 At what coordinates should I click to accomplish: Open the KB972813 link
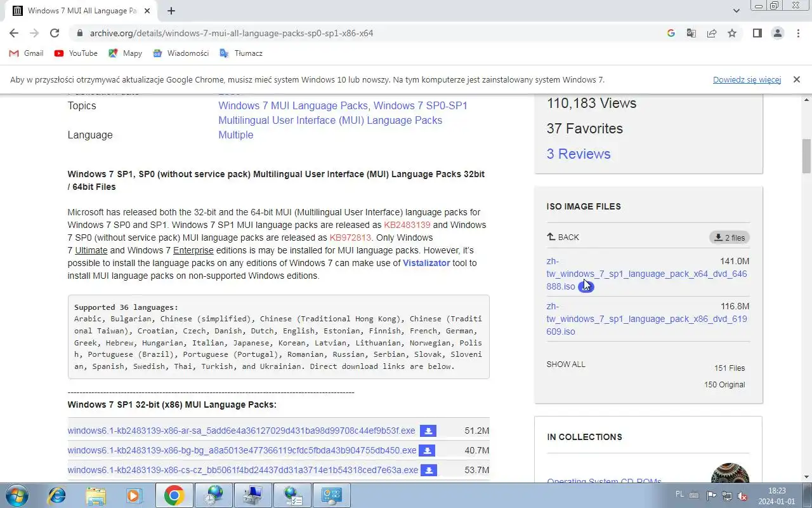coord(351,237)
